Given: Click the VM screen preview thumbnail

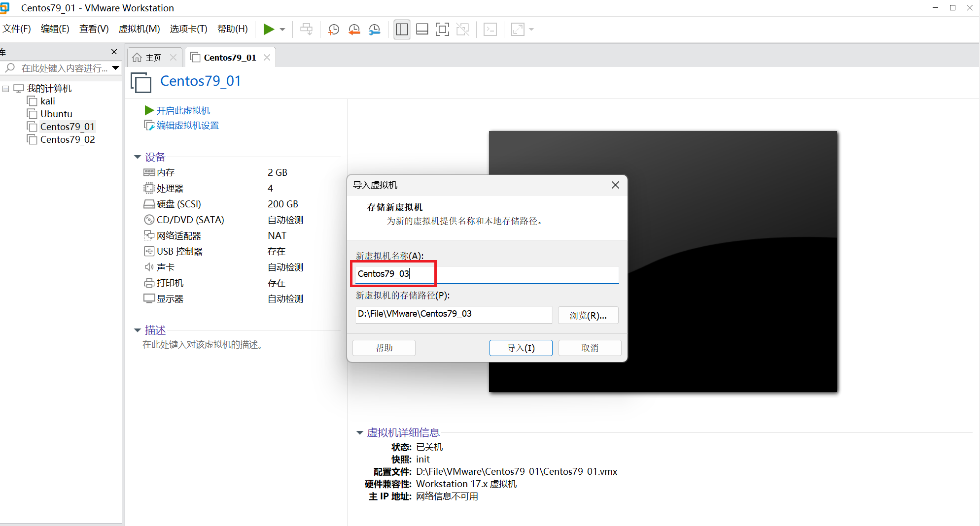Looking at the screenshot, I should pos(663,262).
